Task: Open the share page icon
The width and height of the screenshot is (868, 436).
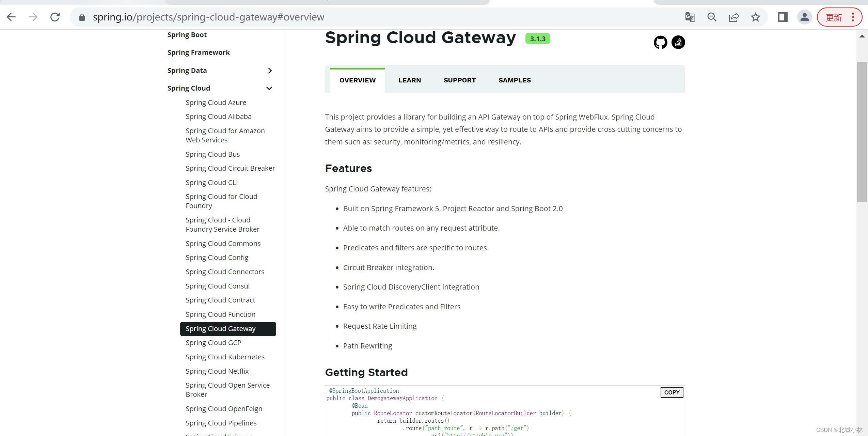Action: (x=733, y=17)
